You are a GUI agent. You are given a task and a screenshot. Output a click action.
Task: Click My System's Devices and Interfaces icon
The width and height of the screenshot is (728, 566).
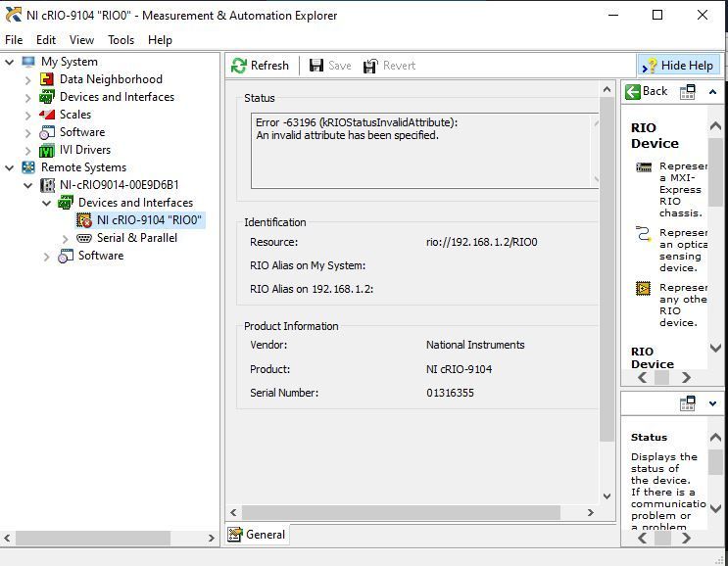[46, 97]
